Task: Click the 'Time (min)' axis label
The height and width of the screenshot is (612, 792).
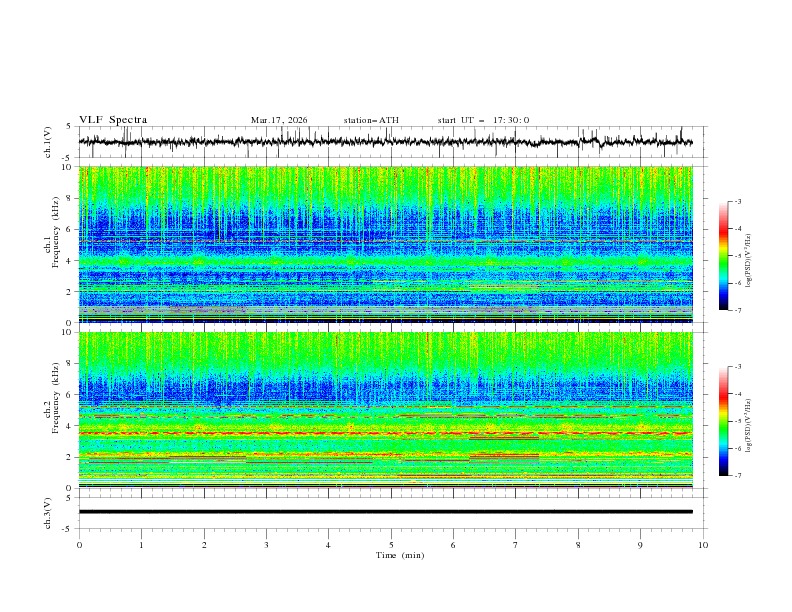Action: (400, 555)
